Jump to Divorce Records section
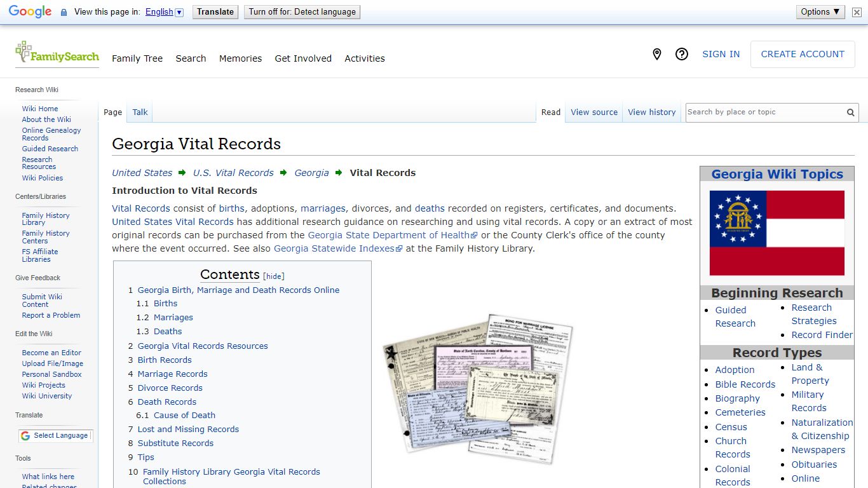Viewport: 868px width, 488px height. coord(170,388)
